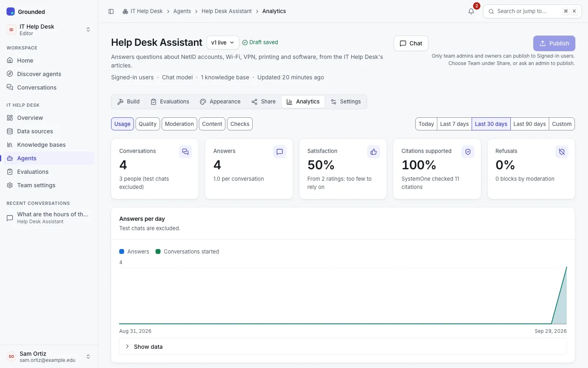This screenshot has width=588, height=368.
Task: Open Data sources database icon
Action: [x=10, y=131]
